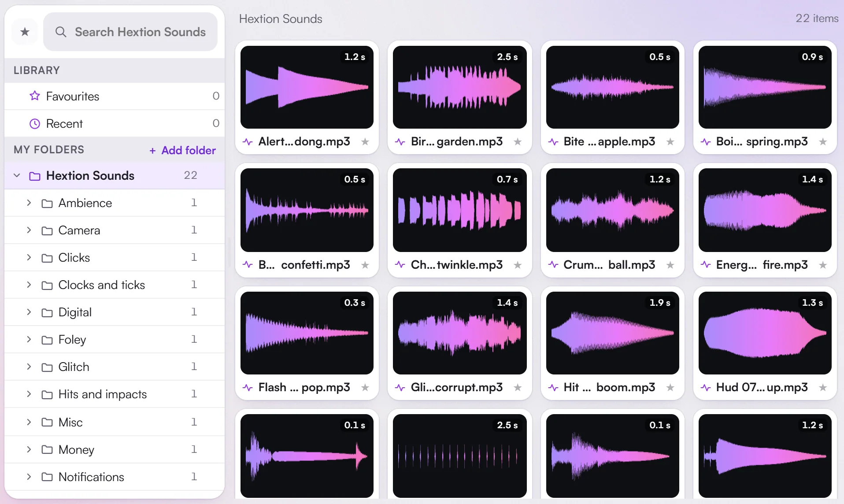The image size is (844, 504).
Task: Select the Notifications folder label
Action: 91,477
